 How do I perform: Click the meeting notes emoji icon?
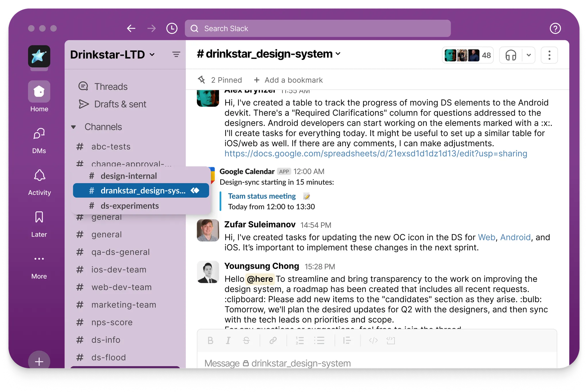click(306, 196)
